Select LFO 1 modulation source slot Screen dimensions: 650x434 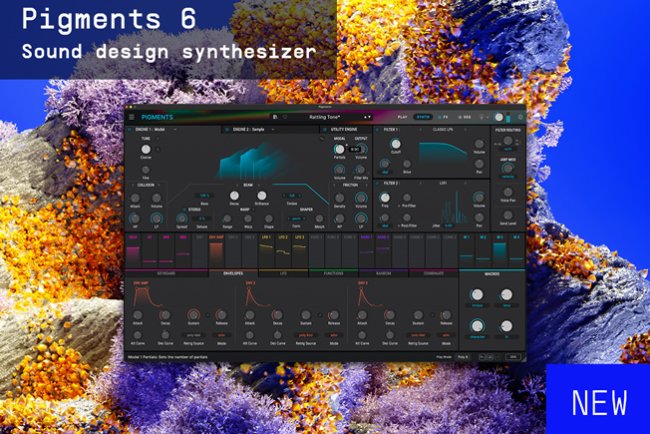point(266,250)
